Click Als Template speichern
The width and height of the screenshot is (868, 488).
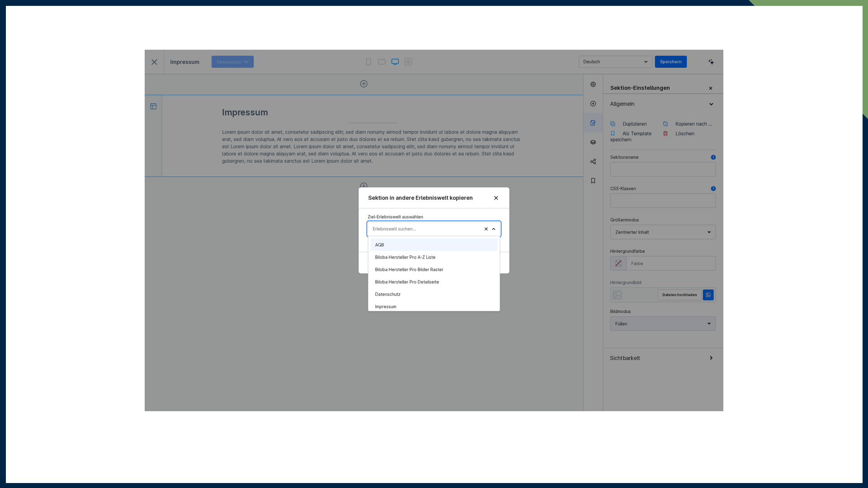click(631, 136)
